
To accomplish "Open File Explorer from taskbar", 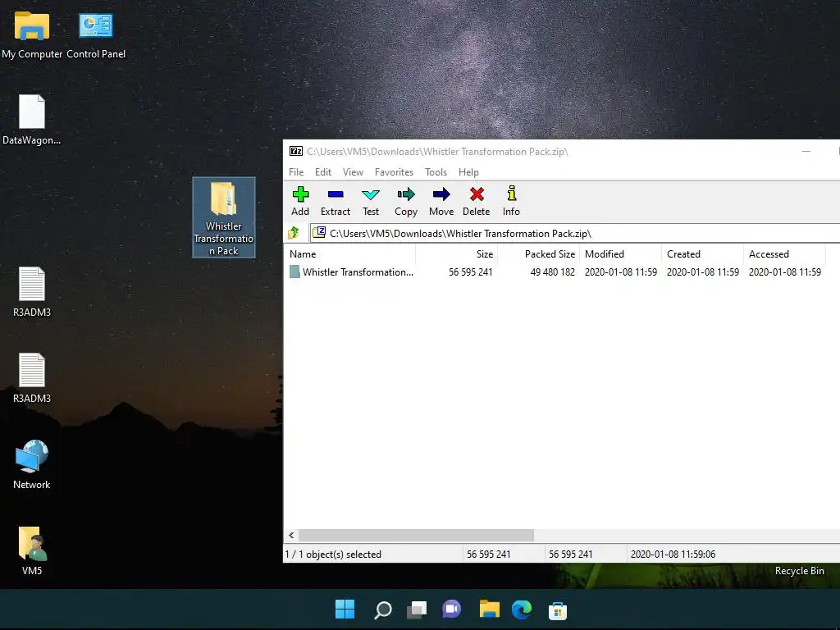I will coord(489,609).
